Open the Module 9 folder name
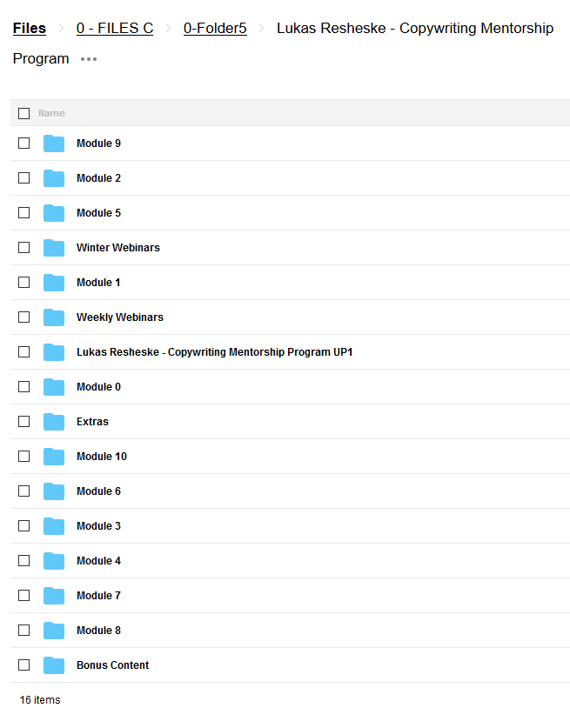The height and width of the screenshot is (728, 570). click(98, 144)
